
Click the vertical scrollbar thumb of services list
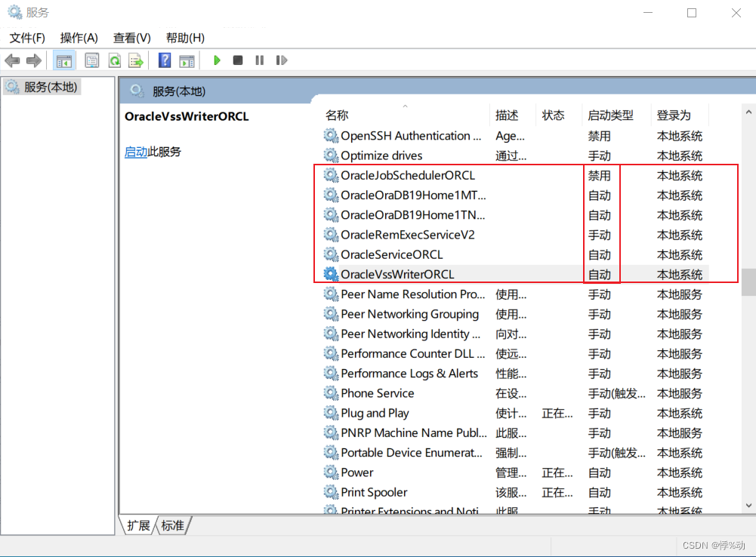748,282
